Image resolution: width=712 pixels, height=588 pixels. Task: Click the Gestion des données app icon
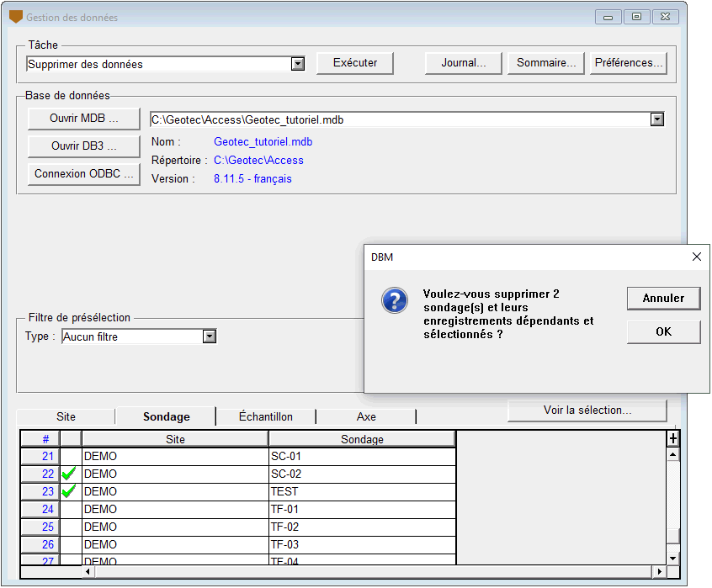tap(16, 17)
